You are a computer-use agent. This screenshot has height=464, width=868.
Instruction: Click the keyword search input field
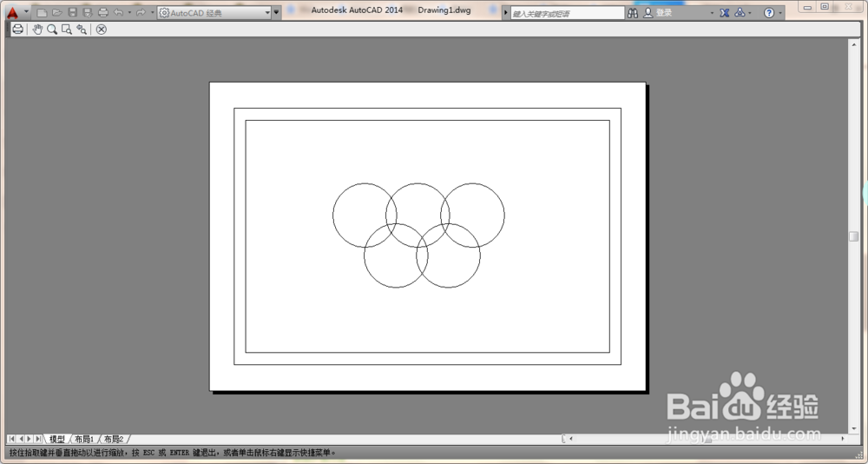(x=568, y=13)
